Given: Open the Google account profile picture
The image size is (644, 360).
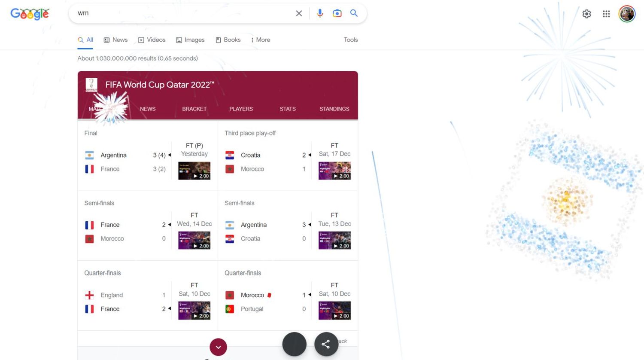Looking at the screenshot, I should pos(626,14).
